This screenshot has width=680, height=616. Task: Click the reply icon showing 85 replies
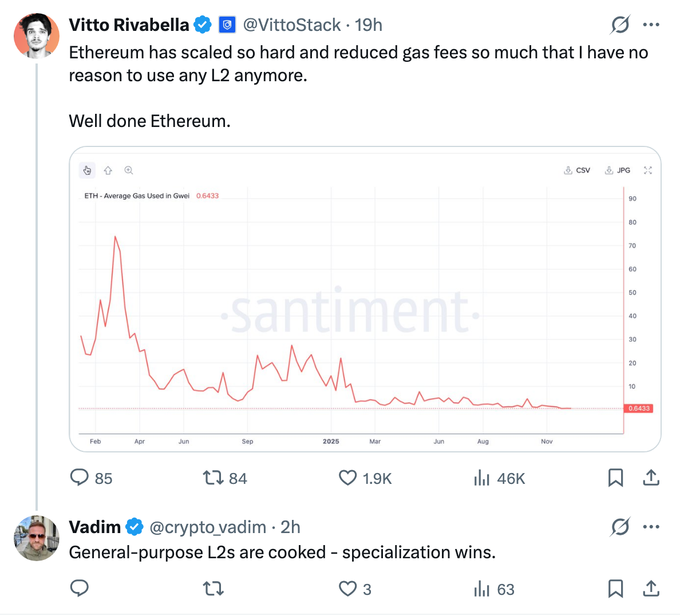point(80,478)
